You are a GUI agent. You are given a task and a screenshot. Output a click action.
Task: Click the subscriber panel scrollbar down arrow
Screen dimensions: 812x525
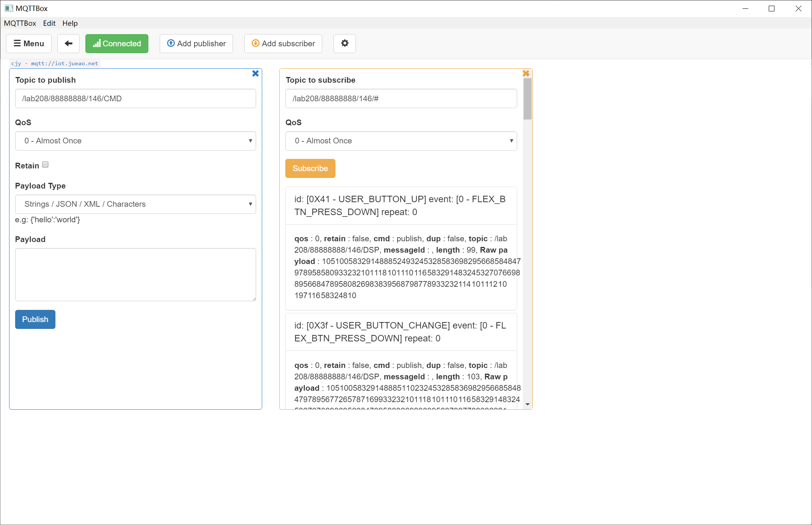point(527,404)
